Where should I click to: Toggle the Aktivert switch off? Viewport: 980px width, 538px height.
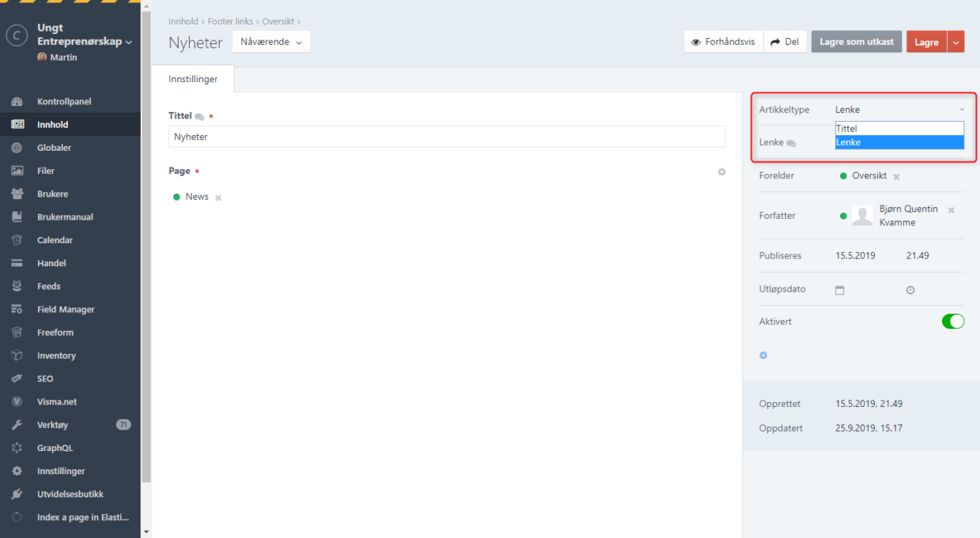coord(952,322)
